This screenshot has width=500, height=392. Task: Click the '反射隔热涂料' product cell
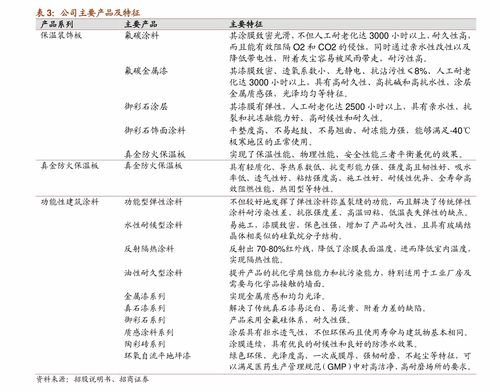click(149, 249)
